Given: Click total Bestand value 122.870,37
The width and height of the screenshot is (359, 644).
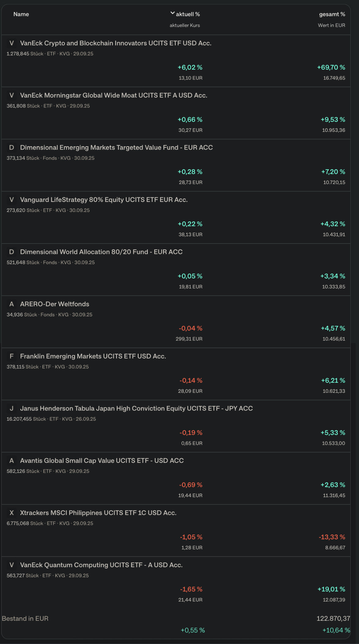Looking at the screenshot, I should pos(333,618).
